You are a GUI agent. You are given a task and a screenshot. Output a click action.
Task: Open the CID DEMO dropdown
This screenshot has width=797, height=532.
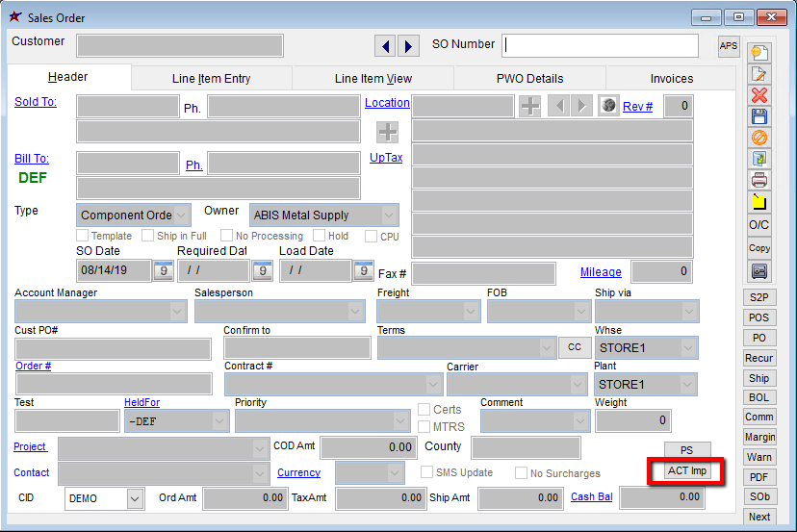134,498
